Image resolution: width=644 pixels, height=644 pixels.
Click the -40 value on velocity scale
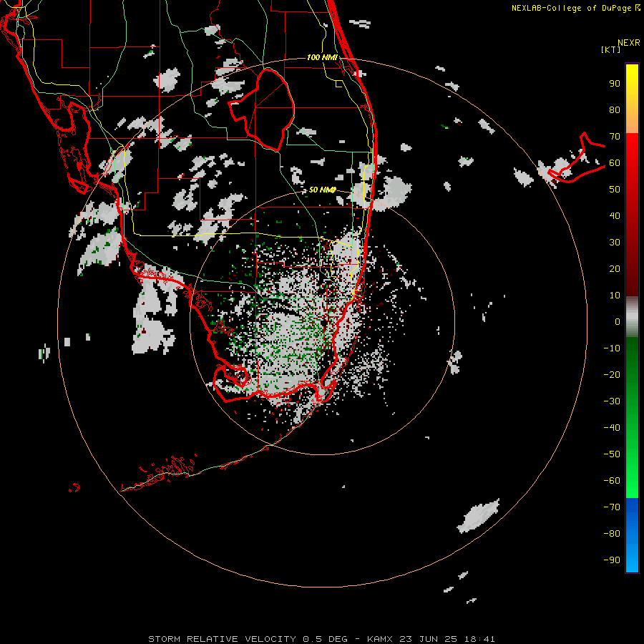pos(612,428)
